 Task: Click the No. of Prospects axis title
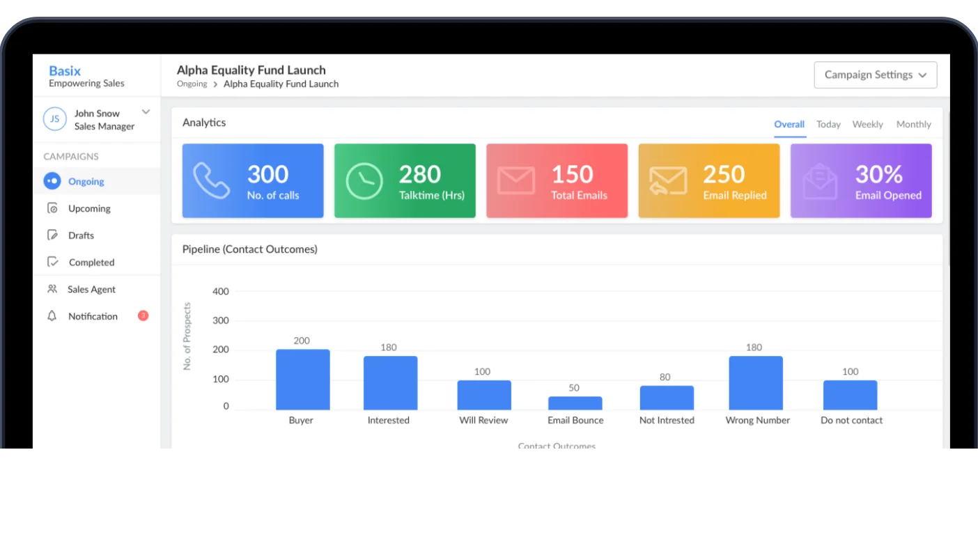tap(187, 336)
